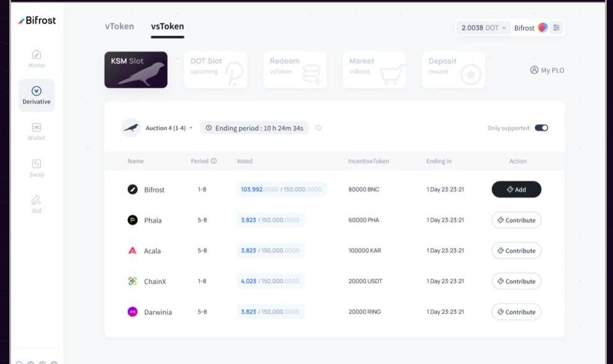
Task: Open the Home sidebar section
Action: (37, 58)
